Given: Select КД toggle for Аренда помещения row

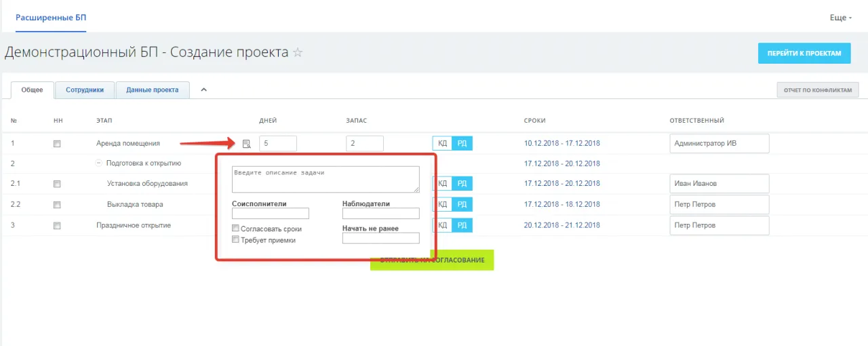Looking at the screenshot, I should coord(442,143).
